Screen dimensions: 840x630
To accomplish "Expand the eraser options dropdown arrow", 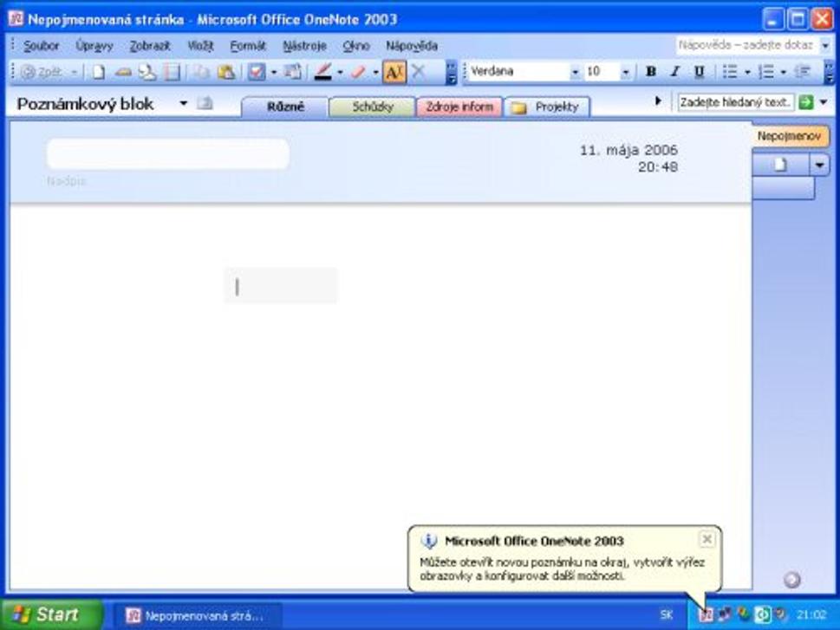I will tap(375, 72).
